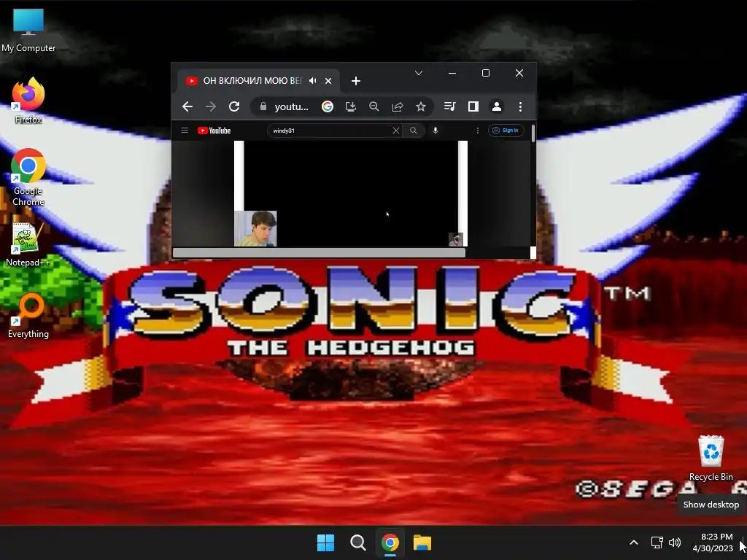
Task: Open the Notepad++ desktop shortcut
Action: point(28,244)
